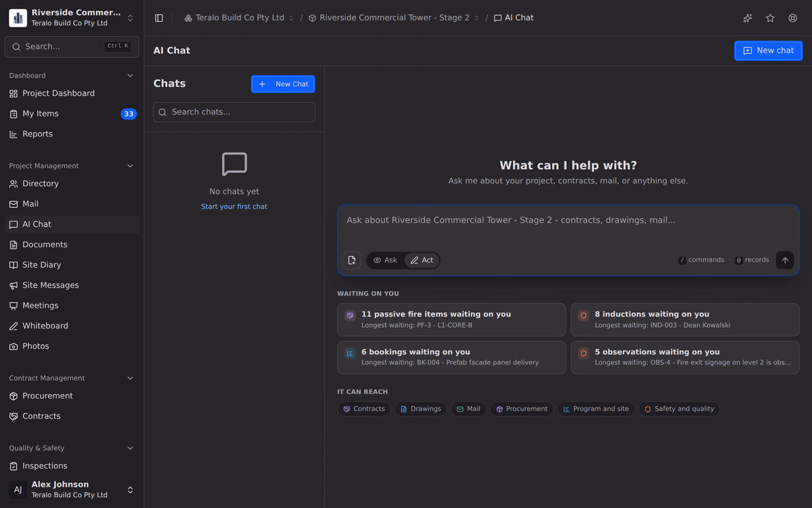Expand the Alex Johnson user menu
The image size is (812, 508).
[x=130, y=489]
